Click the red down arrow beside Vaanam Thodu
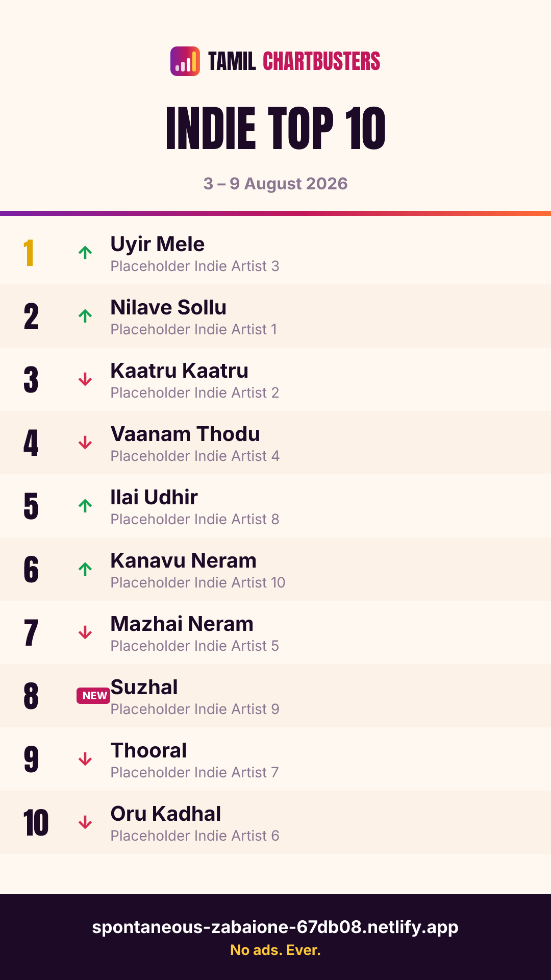Screen dimensions: 551x980 point(85,443)
